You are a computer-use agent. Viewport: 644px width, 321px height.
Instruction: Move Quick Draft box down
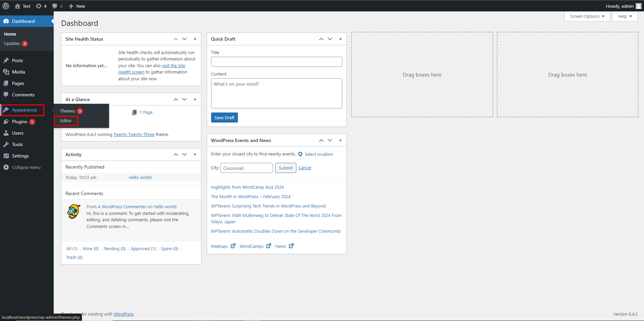click(x=330, y=39)
